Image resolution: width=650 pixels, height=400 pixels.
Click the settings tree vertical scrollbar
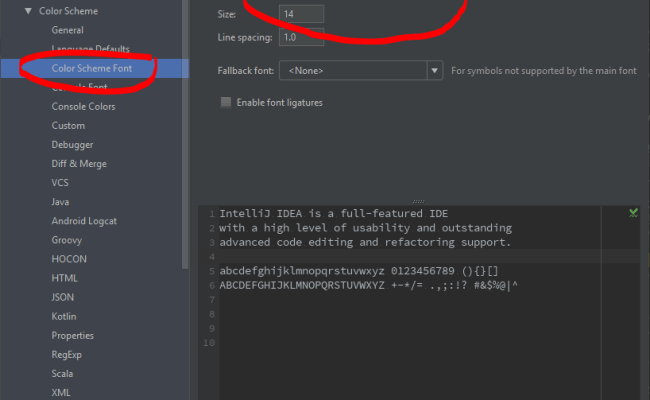coord(185,134)
